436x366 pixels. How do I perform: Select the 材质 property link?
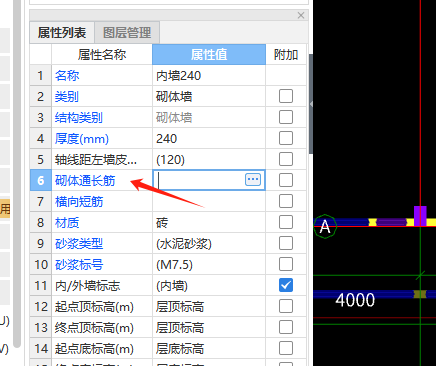point(67,223)
